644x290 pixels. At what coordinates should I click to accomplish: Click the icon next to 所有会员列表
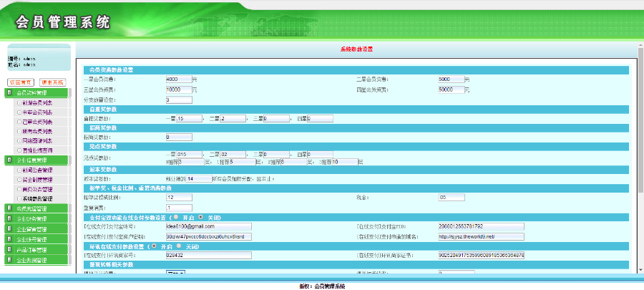(x=19, y=131)
